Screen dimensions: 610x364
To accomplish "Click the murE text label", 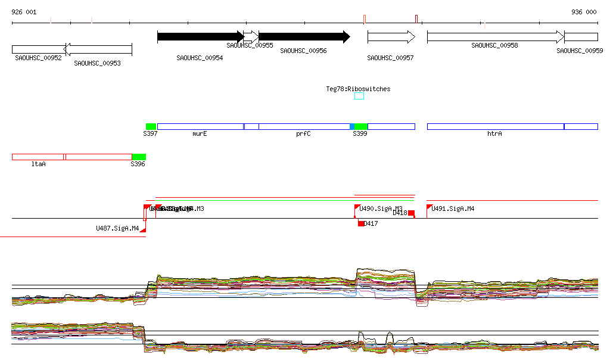I will pos(200,134).
